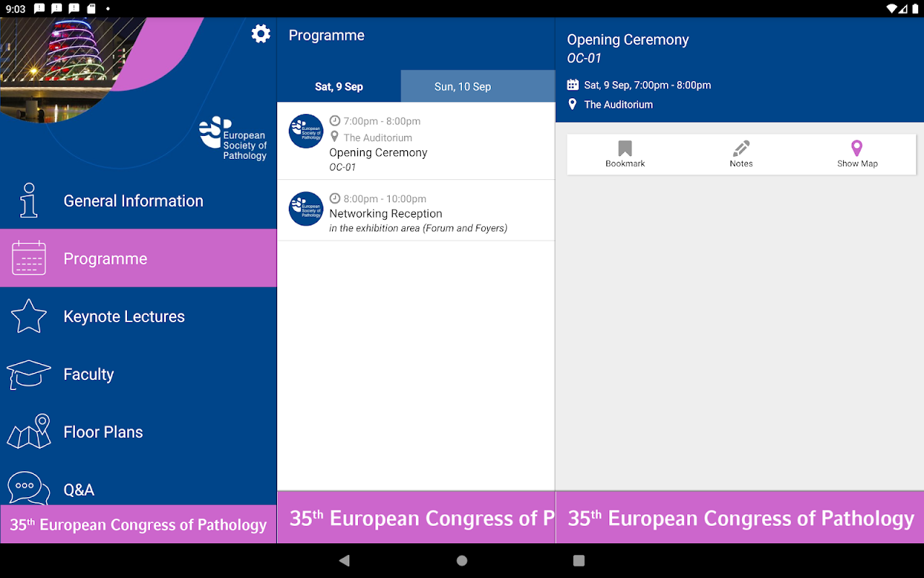Click the ESP logo beside Networking Reception
The height and width of the screenshot is (578, 924).
pyautogui.click(x=306, y=209)
